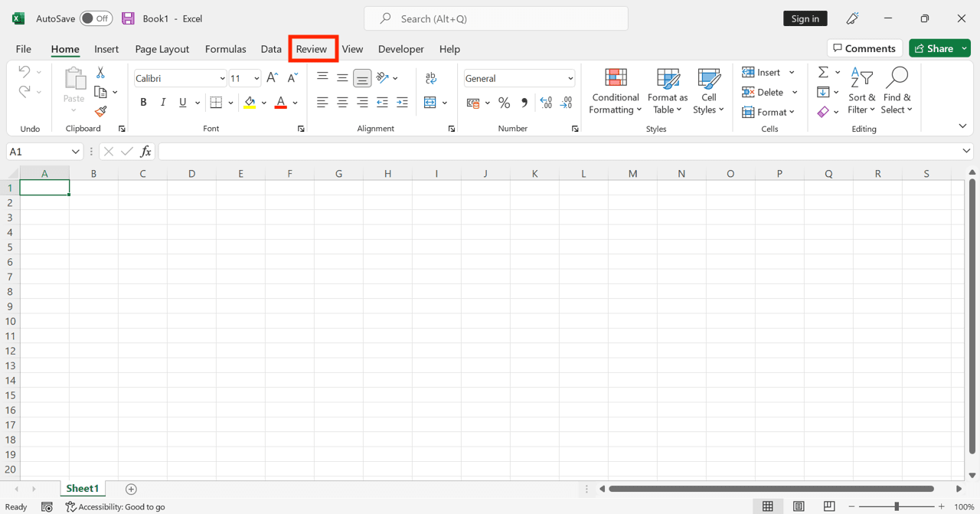Switch to the Page Layout tab
The width and height of the screenshot is (980, 514).
click(162, 49)
